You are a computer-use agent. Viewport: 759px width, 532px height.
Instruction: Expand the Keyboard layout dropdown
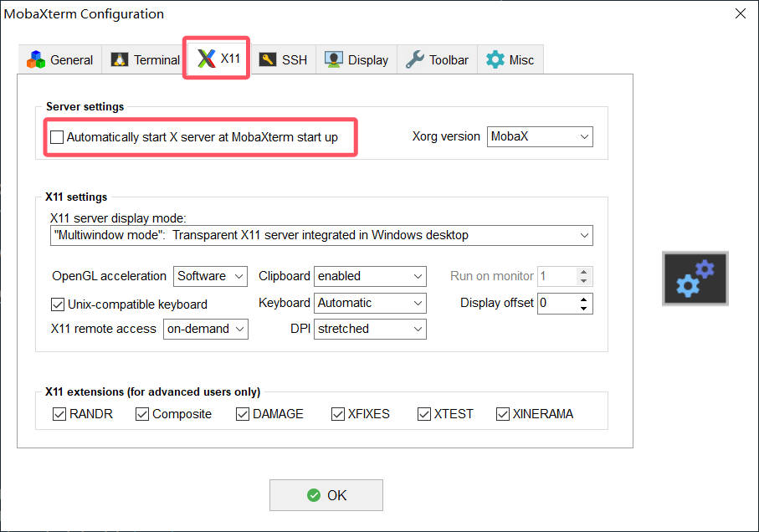click(x=370, y=304)
